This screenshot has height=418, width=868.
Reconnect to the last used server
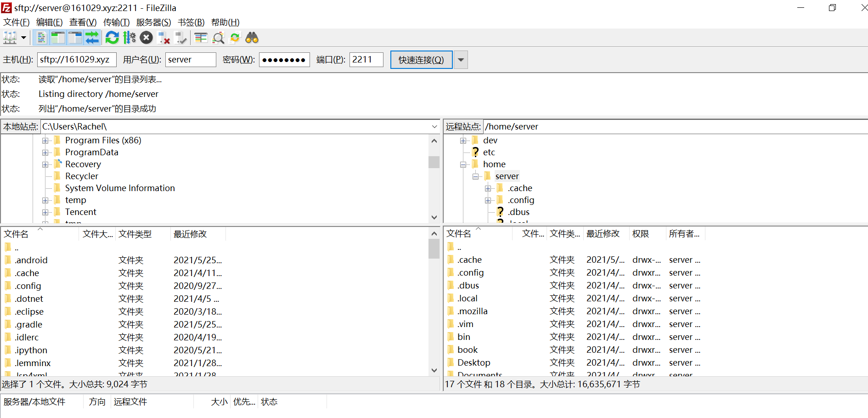coord(181,38)
